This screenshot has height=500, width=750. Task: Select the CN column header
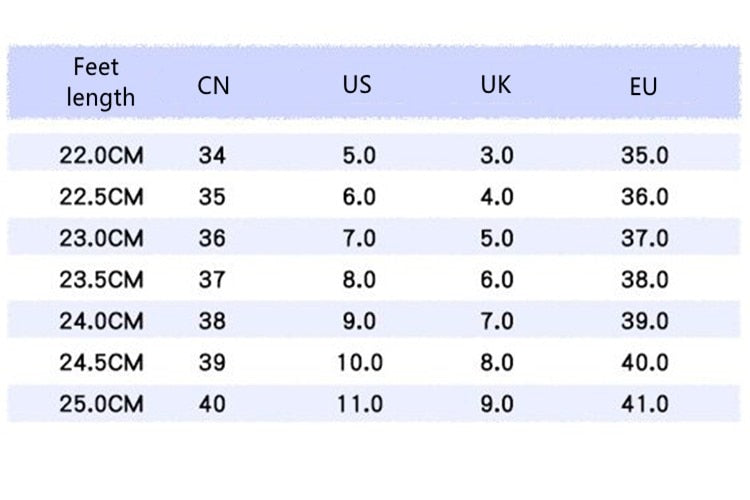click(x=213, y=86)
